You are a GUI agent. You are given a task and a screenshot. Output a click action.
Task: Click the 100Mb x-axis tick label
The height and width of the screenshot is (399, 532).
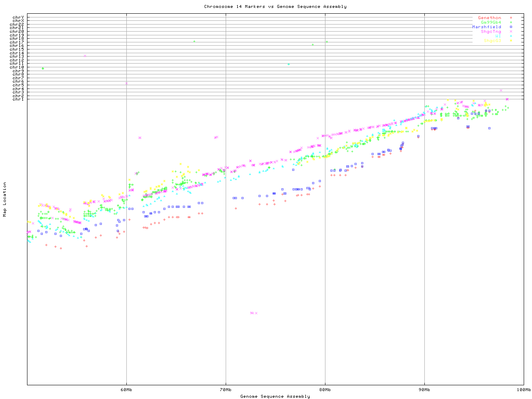[523, 389]
